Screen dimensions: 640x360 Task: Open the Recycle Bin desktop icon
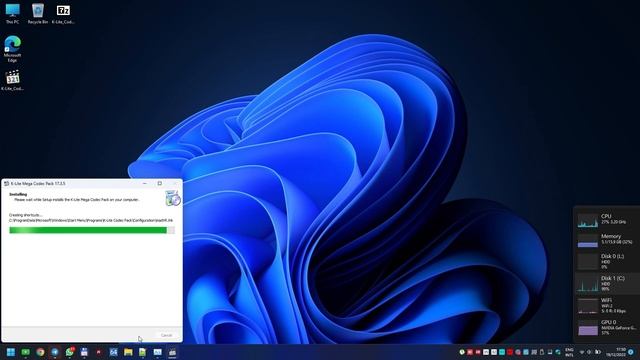[x=38, y=13]
